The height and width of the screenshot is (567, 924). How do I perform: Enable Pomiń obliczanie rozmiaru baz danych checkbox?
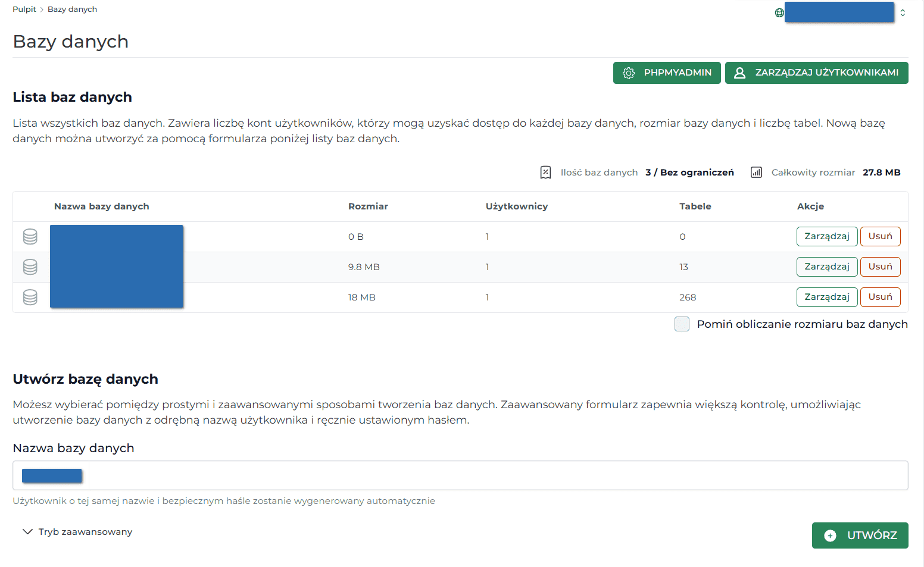[x=682, y=324]
